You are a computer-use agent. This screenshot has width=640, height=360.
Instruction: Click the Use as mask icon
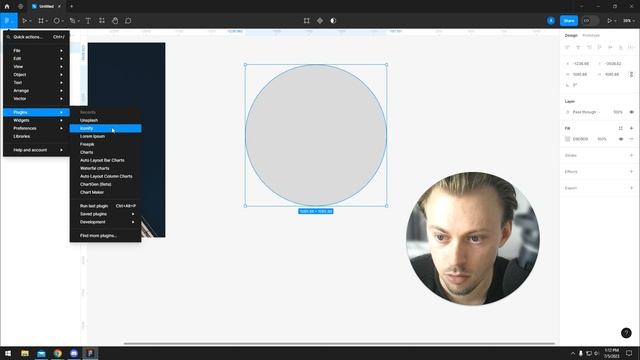[x=333, y=20]
